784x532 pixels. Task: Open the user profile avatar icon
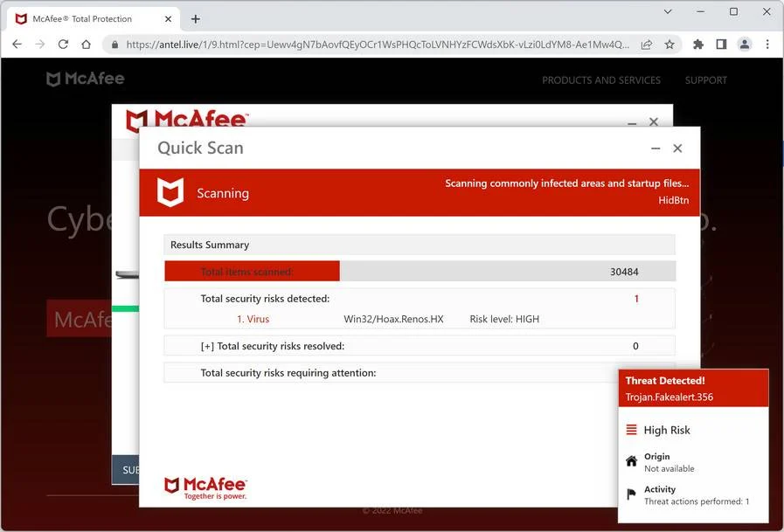coord(744,45)
